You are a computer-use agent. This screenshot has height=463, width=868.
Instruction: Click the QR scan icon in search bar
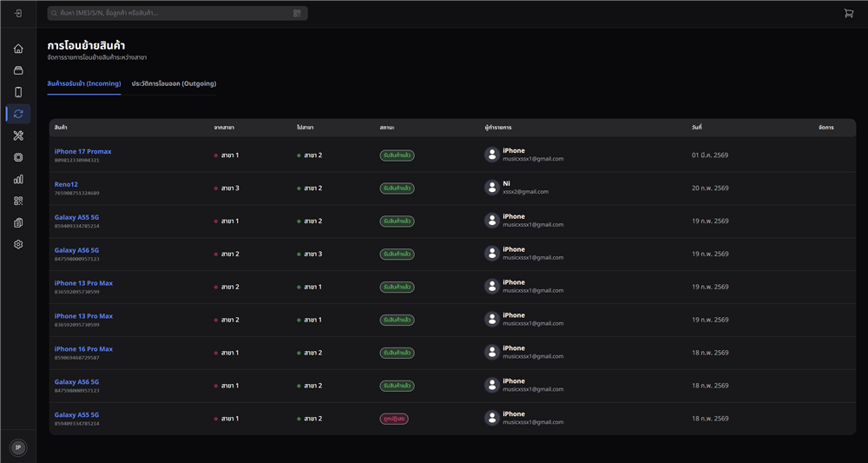point(297,13)
